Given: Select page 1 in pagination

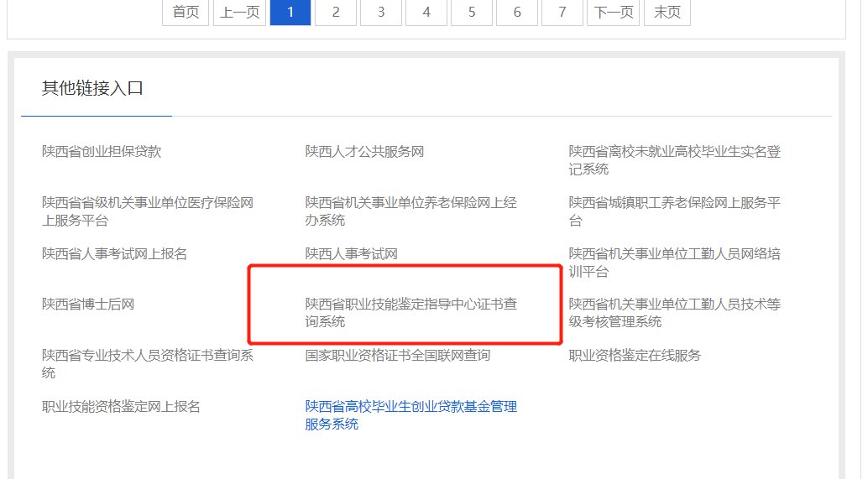Looking at the screenshot, I should tap(290, 12).
